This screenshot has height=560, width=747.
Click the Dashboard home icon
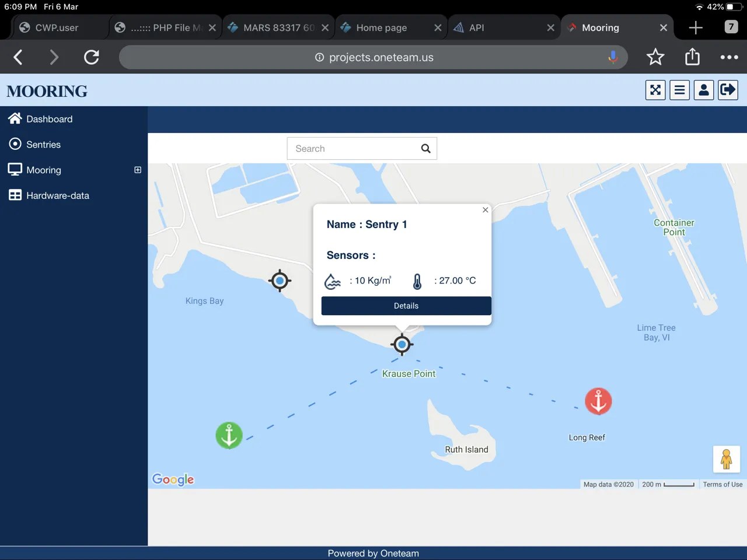pyautogui.click(x=15, y=118)
